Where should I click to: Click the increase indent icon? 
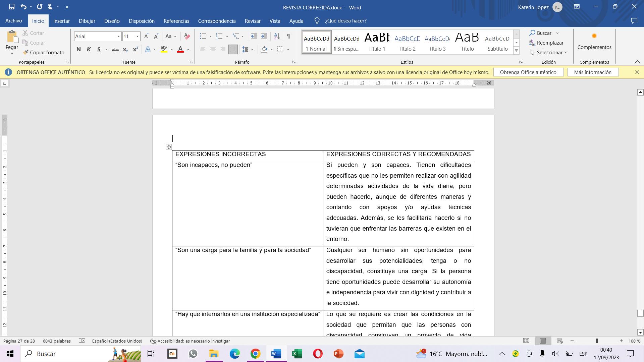[x=264, y=36]
